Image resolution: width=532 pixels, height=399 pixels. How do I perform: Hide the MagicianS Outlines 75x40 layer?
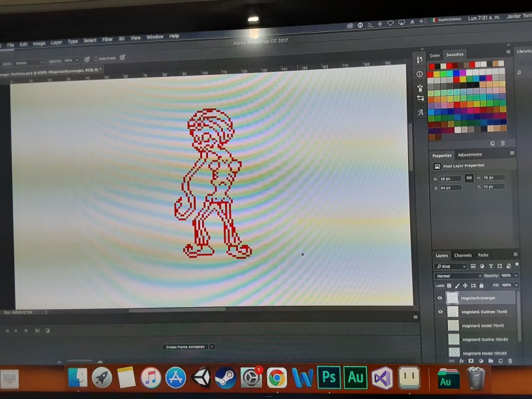tap(440, 312)
